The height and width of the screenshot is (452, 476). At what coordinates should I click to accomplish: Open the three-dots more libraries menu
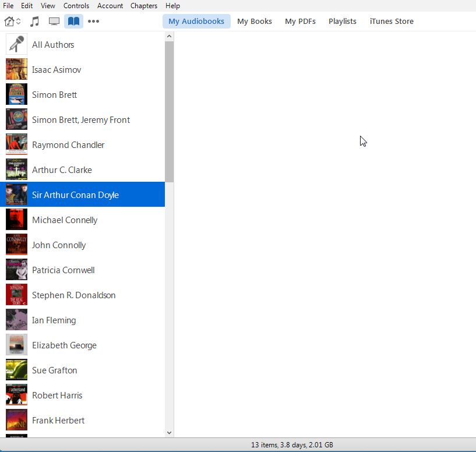[93, 21]
